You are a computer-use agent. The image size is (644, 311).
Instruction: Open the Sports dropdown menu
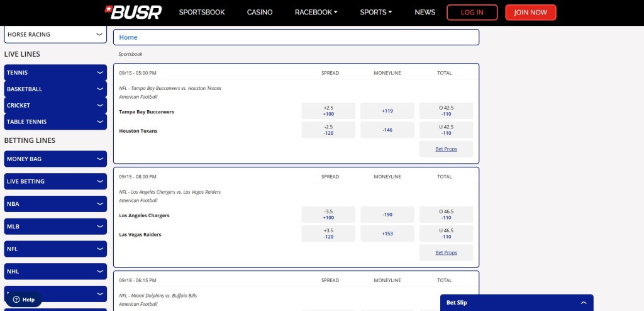point(375,12)
